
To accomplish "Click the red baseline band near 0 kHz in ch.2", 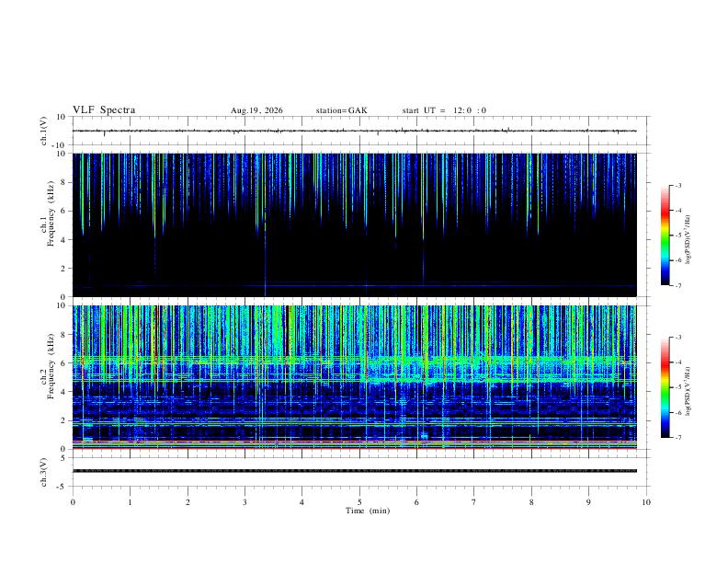I will [x=355, y=448].
